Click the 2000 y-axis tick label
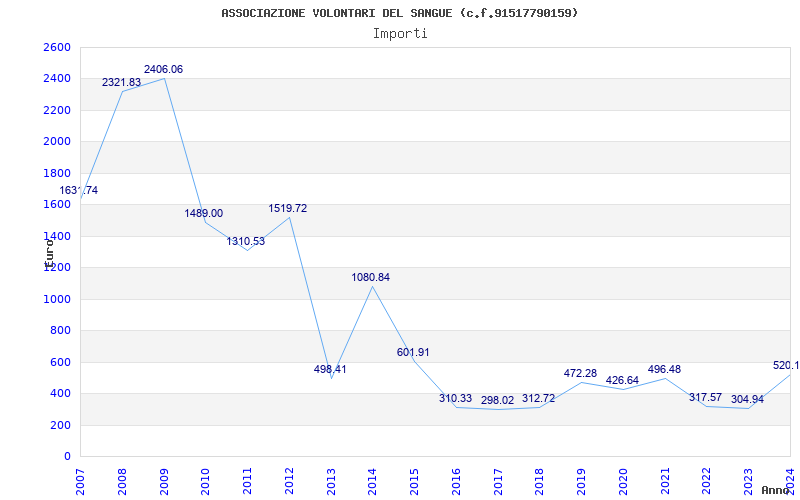The image size is (800, 500). pos(57,141)
